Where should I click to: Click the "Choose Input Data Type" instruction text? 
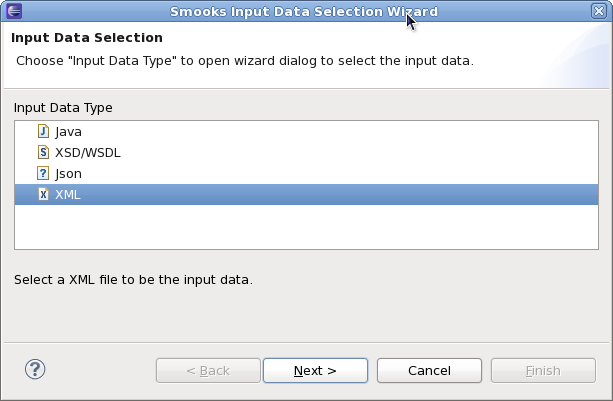click(244, 60)
